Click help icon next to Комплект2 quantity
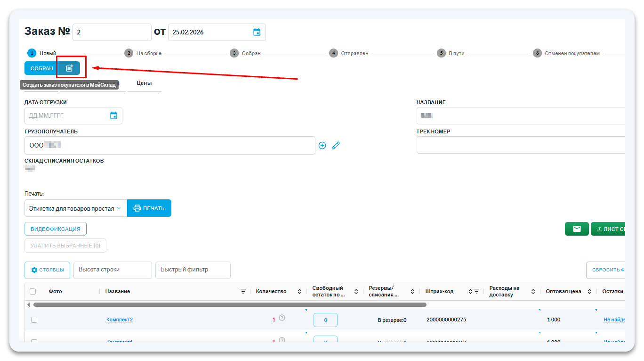Viewport: 644px width, 361px height. (x=282, y=318)
